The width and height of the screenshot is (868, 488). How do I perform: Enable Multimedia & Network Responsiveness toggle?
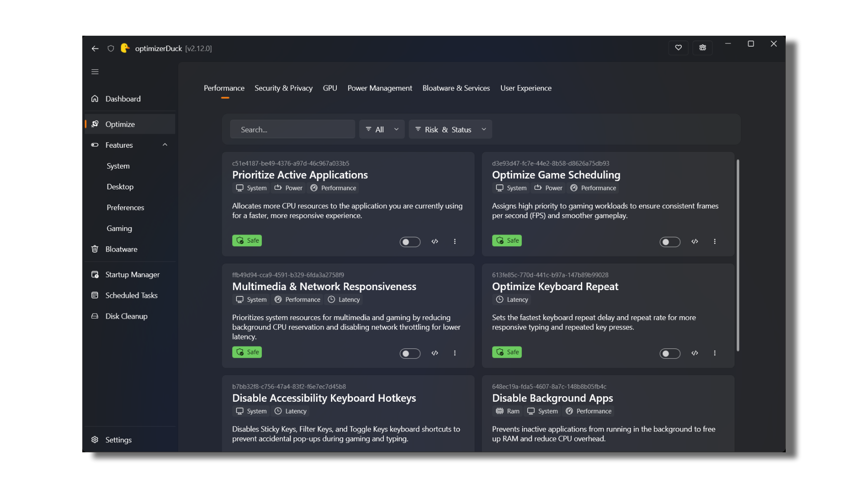[410, 353]
